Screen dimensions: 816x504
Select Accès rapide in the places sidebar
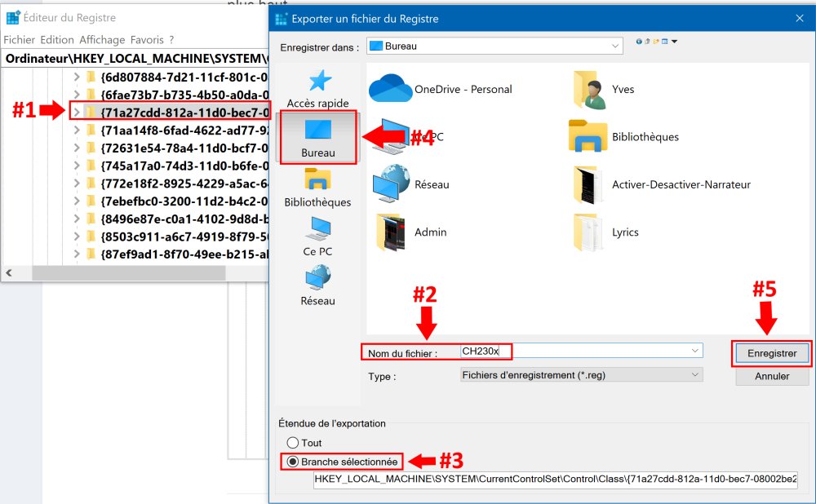click(318, 89)
